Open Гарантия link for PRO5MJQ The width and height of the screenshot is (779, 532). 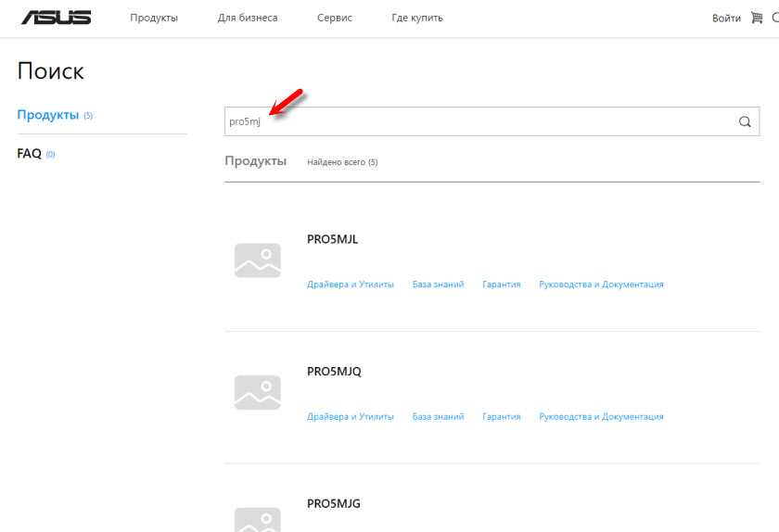(502, 417)
